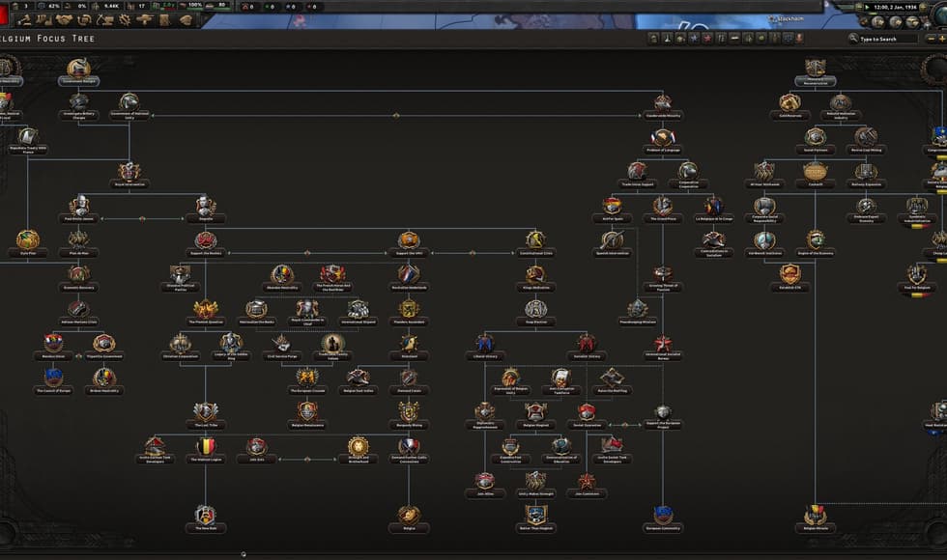Select the Flemish Question focus
947x560 pixels.
[205, 313]
